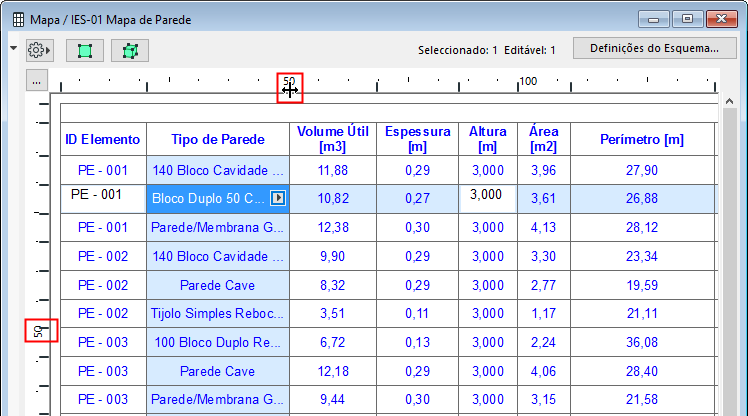Open Definições do Esquema settings

pos(654,48)
